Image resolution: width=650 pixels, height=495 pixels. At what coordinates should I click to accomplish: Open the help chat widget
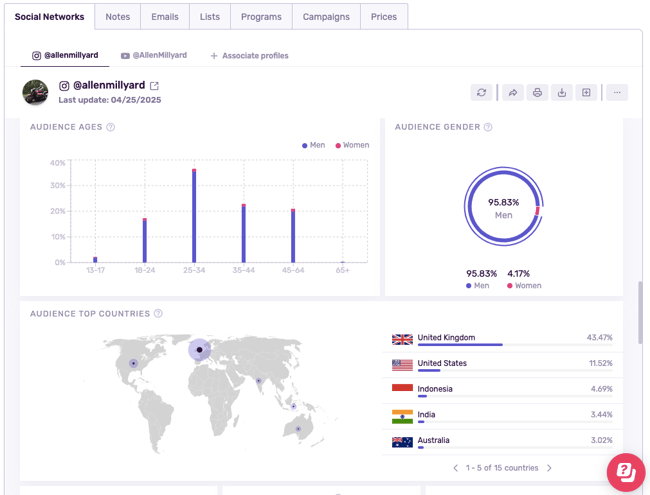(625, 472)
